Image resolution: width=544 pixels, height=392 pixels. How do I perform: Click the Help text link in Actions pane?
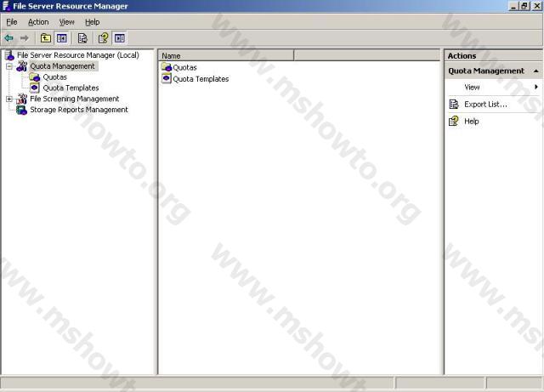click(x=472, y=122)
